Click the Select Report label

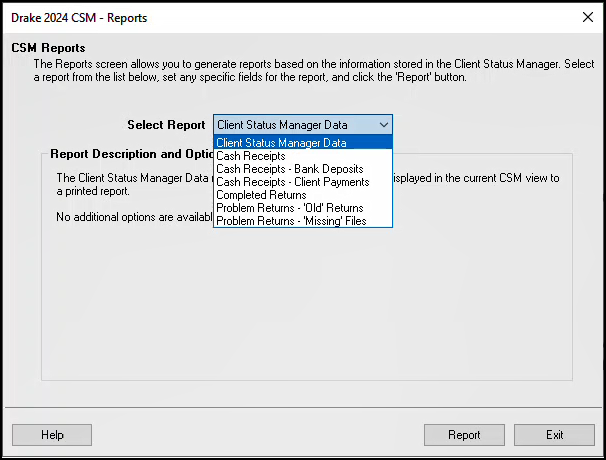166,125
